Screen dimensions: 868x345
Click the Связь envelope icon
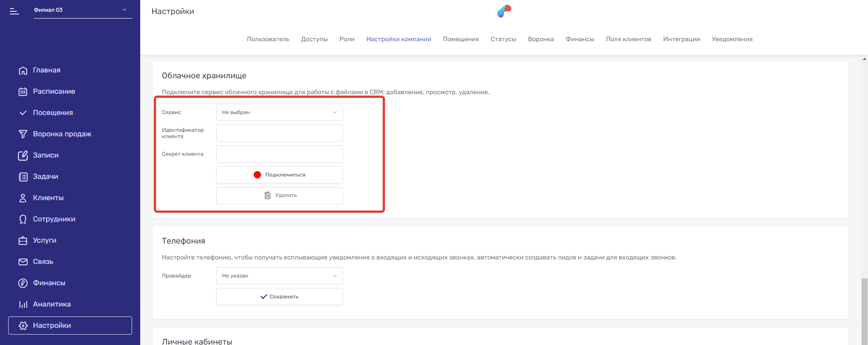click(23, 262)
